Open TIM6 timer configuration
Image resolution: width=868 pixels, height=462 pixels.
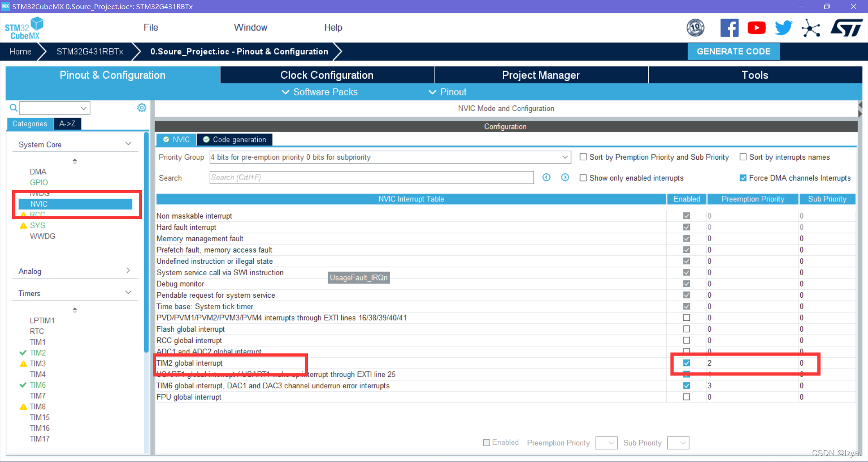[x=38, y=385]
